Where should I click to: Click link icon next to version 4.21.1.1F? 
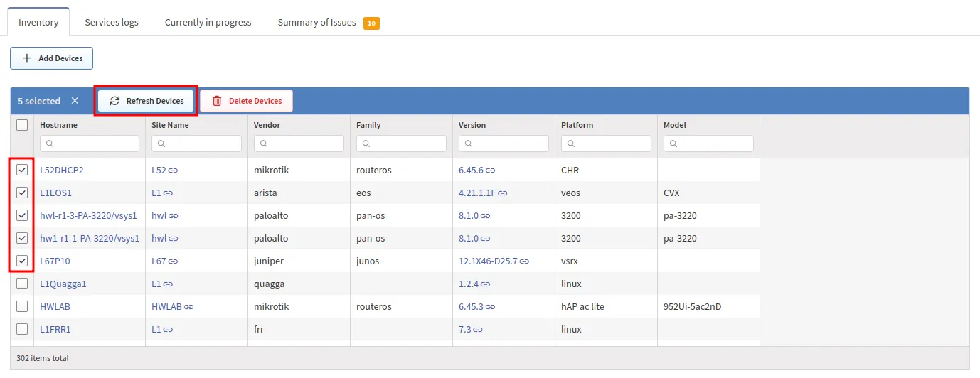point(503,193)
